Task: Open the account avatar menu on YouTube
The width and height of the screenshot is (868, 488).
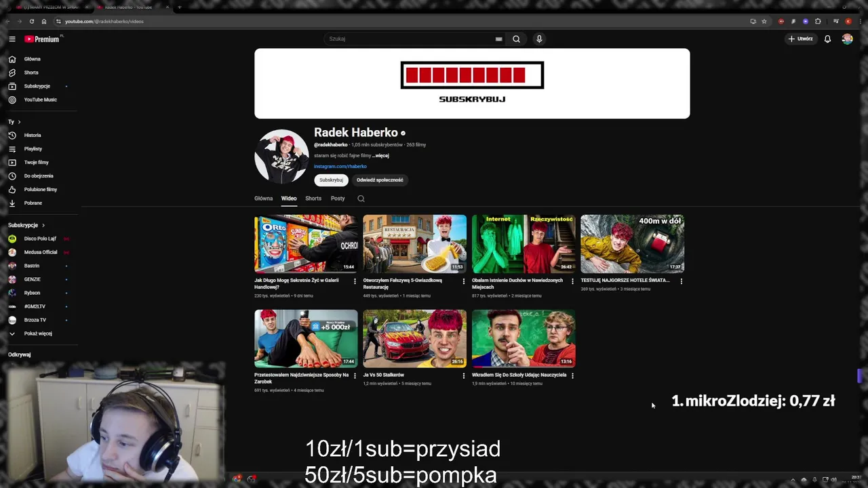Action: [847, 39]
